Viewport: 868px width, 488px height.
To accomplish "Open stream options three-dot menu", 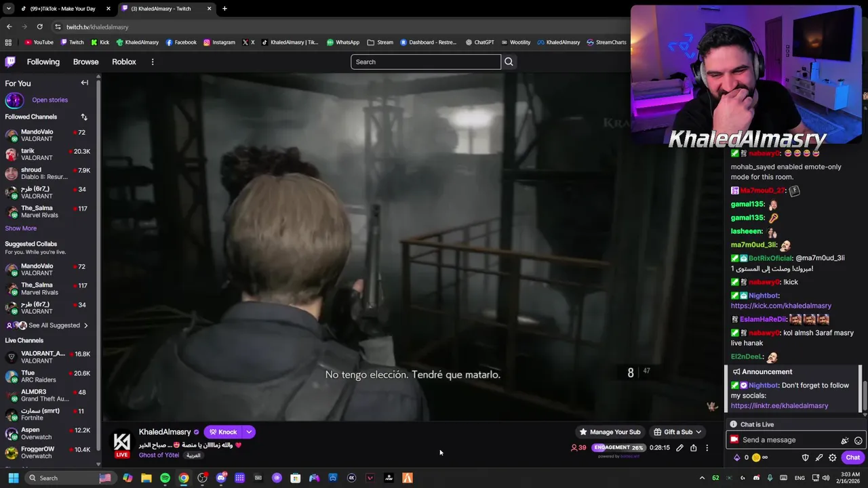I will (x=707, y=447).
